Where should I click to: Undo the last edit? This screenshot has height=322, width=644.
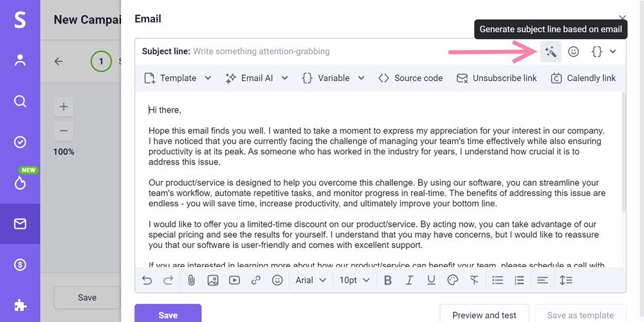click(x=147, y=280)
